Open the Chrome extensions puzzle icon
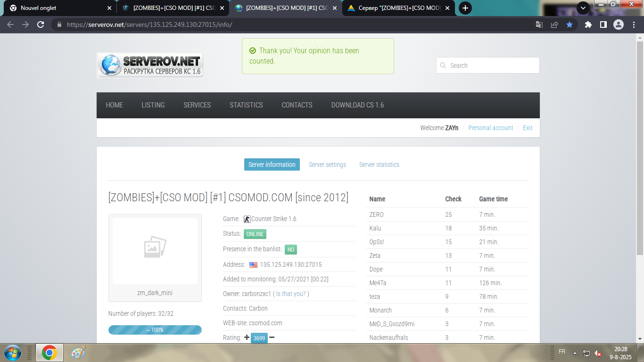The image size is (644, 362). click(588, 25)
